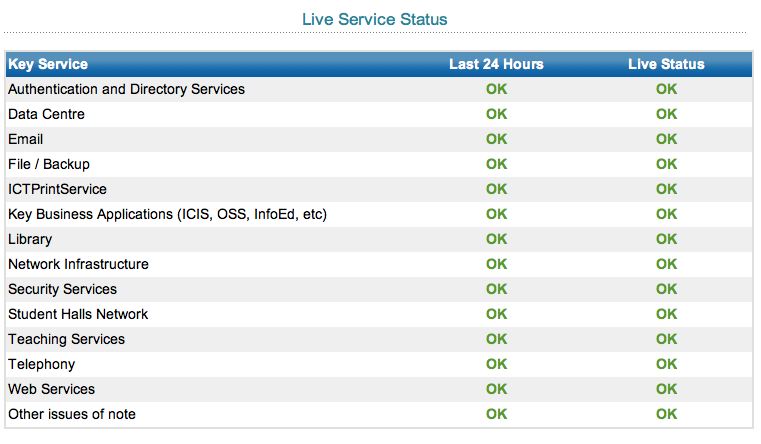Image resolution: width=761 pixels, height=444 pixels.
Task: Click Web Services in the list
Action: point(51,389)
